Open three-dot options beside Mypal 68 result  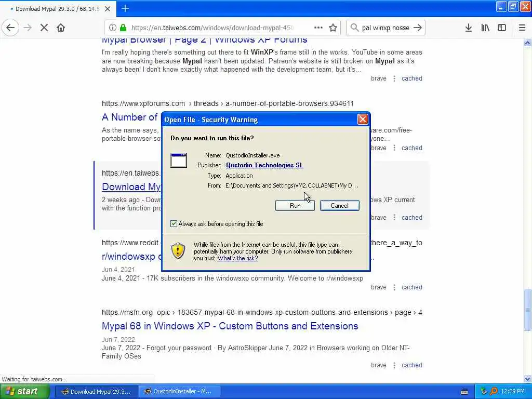point(394,365)
